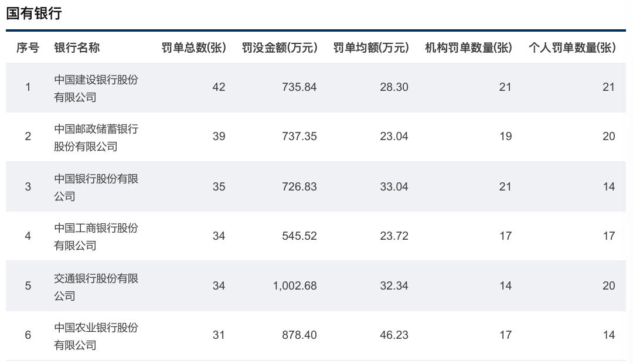
Task: Click the 878.40 penalty amount cell
Action: tap(299, 335)
